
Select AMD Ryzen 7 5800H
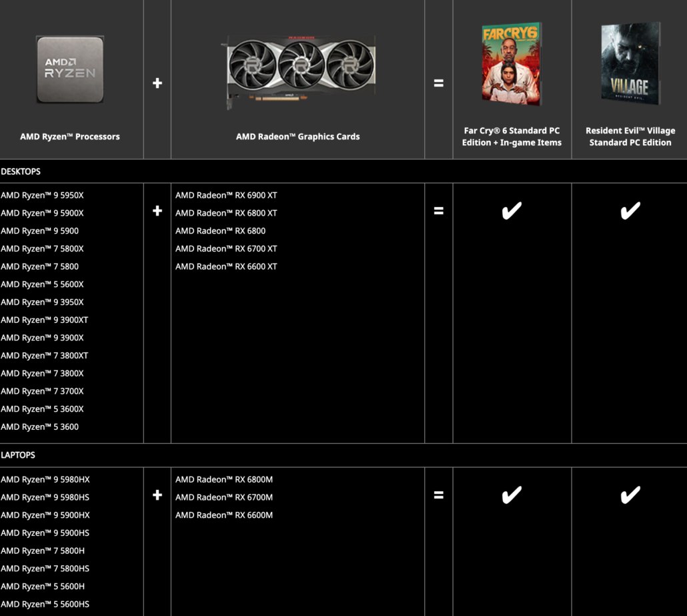[43, 551]
